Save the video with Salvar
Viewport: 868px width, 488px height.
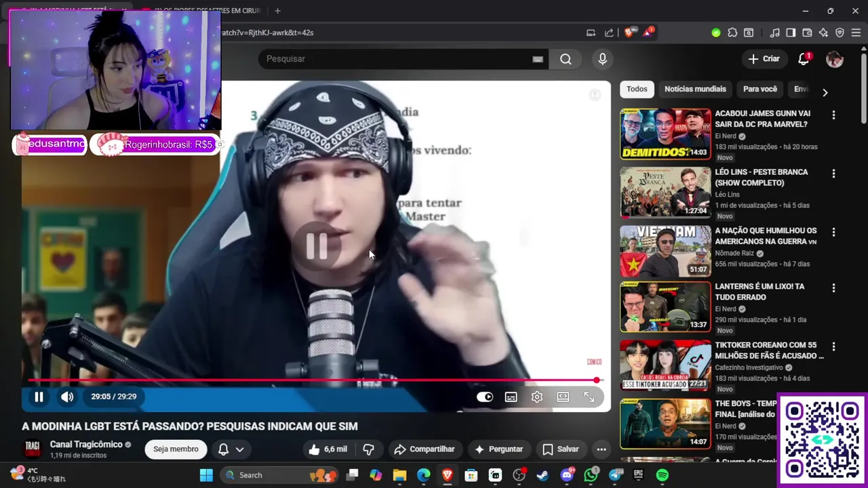tap(560, 449)
